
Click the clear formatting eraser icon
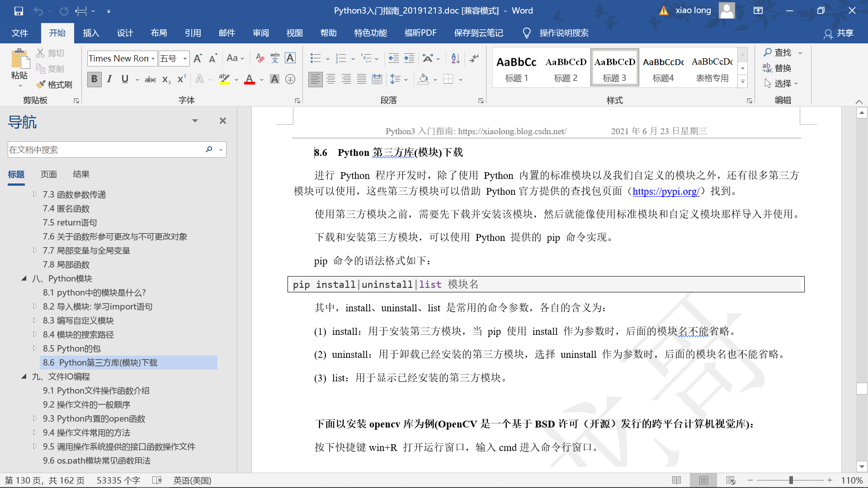tap(259, 58)
